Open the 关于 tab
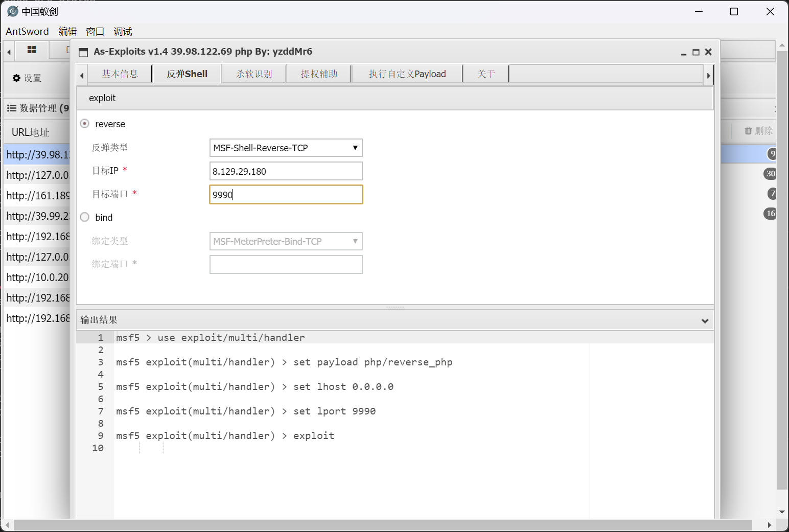 tap(486, 74)
